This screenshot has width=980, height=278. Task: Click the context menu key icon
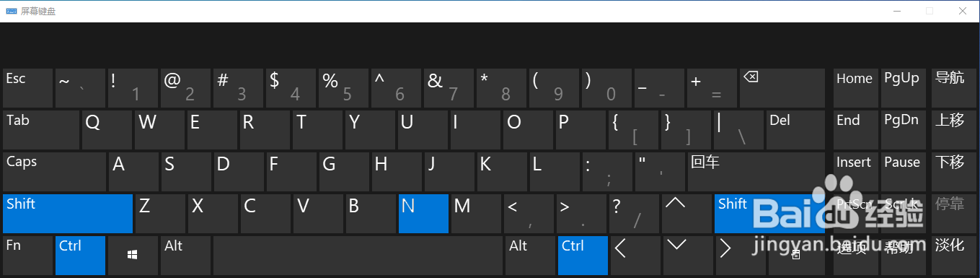click(x=796, y=255)
